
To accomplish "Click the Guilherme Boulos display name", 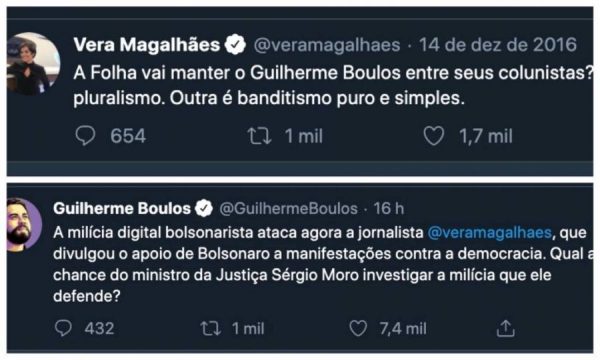I will pos(122,209).
